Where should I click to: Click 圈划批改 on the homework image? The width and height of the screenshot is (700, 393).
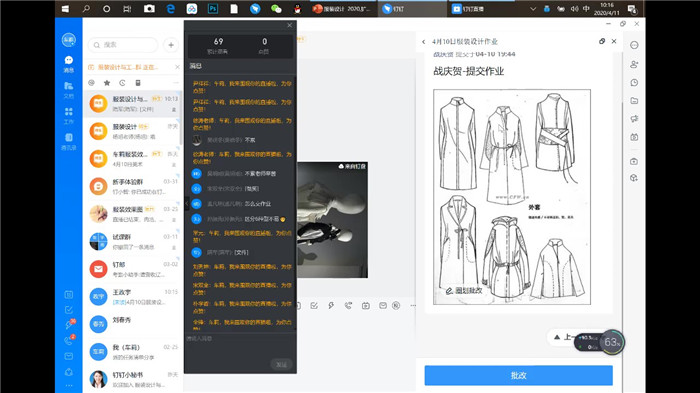(464, 290)
